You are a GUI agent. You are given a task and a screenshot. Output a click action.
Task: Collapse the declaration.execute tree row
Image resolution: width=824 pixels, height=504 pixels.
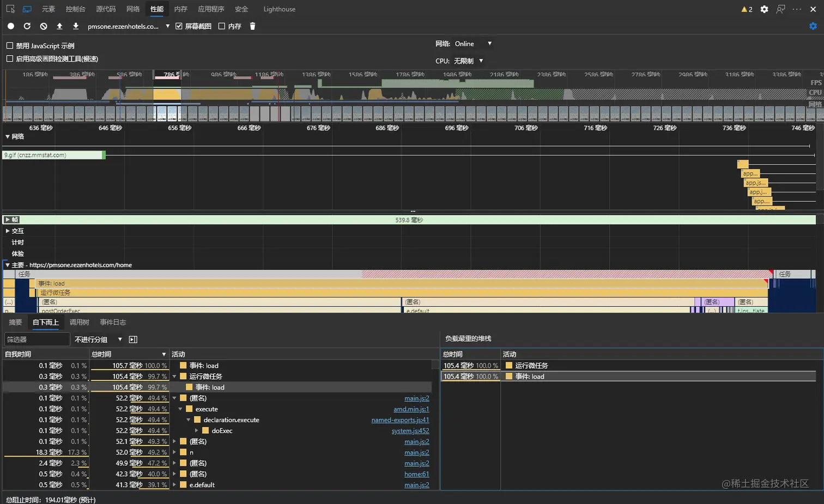pyautogui.click(x=189, y=420)
